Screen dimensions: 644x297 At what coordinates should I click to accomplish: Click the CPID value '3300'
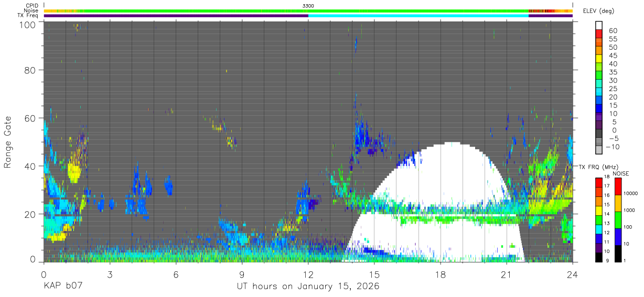pos(308,6)
